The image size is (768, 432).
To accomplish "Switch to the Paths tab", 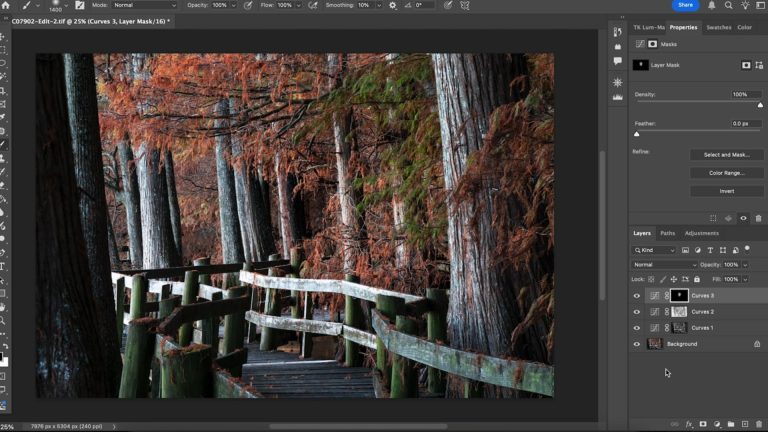I will 667,233.
